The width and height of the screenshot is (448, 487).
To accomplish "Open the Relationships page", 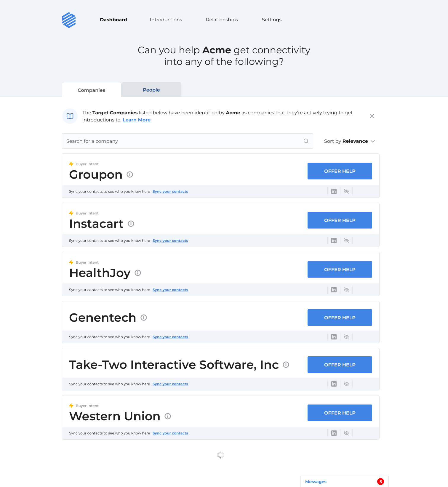I will tap(222, 20).
